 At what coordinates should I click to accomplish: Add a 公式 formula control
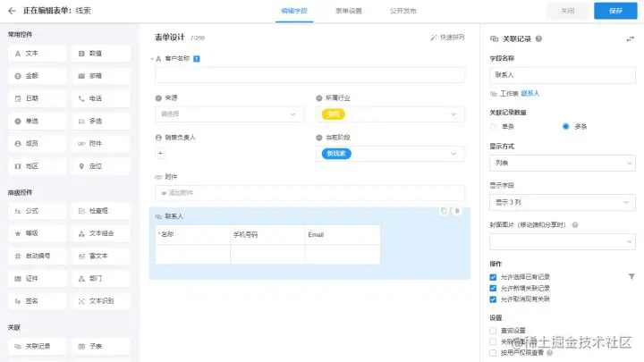(37, 211)
